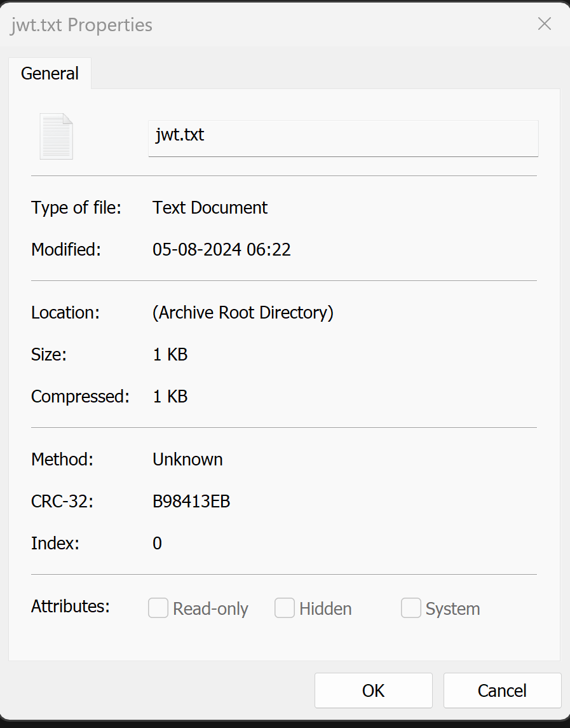This screenshot has height=728, width=570.
Task: Select the CRC-32 value B98413EB
Action: (191, 502)
